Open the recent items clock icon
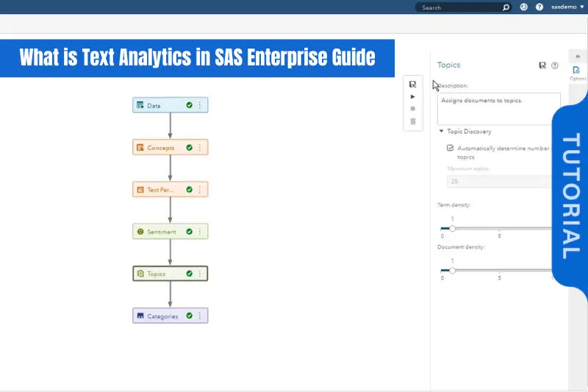 (524, 7)
